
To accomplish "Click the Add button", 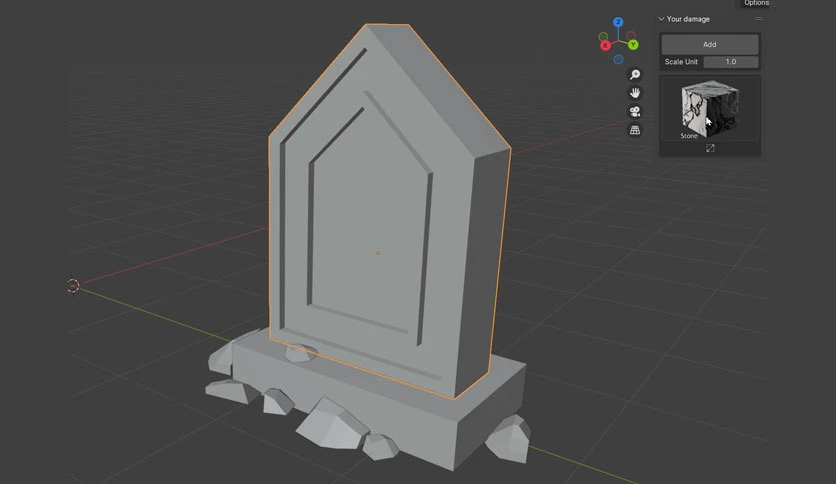I will pos(710,44).
